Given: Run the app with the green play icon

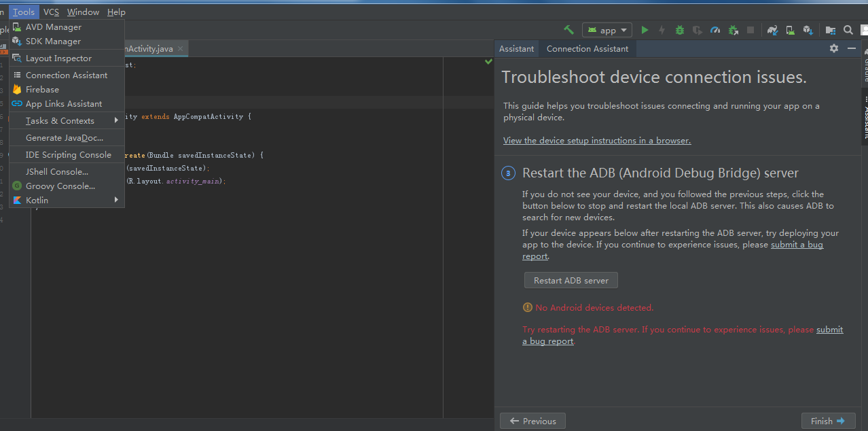Looking at the screenshot, I should (x=645, y=30).
